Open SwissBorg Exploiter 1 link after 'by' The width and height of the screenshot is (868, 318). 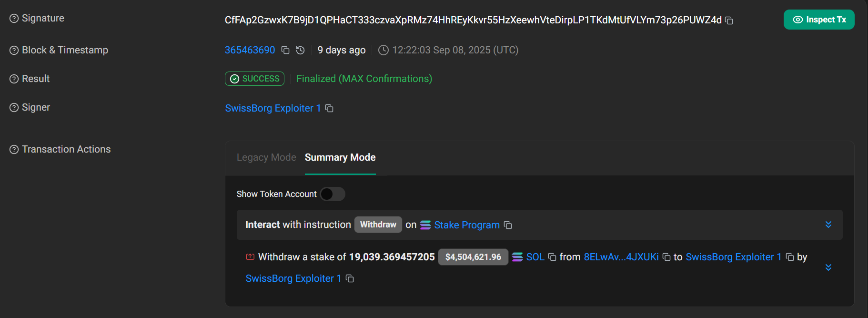[293, 278]
